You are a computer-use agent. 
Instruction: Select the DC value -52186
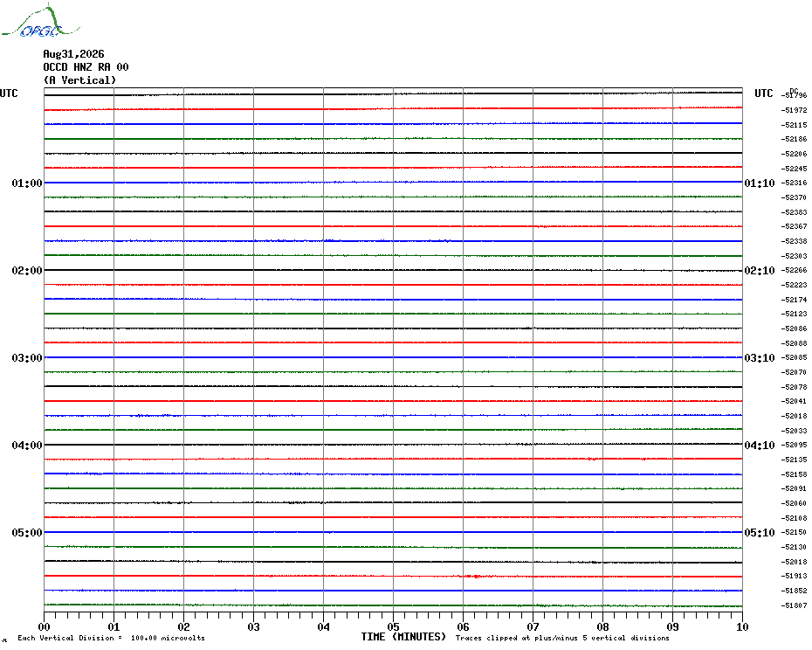(794, 140)
